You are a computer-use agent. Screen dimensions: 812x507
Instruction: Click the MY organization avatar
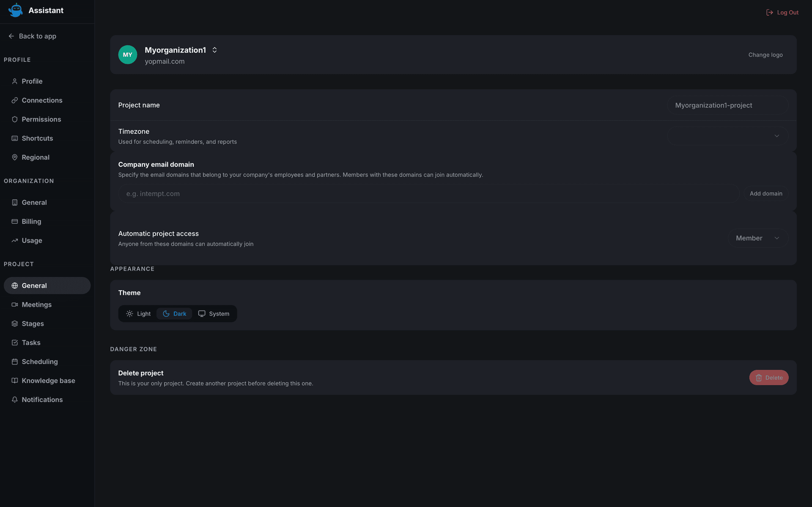[x=128, y=55]
